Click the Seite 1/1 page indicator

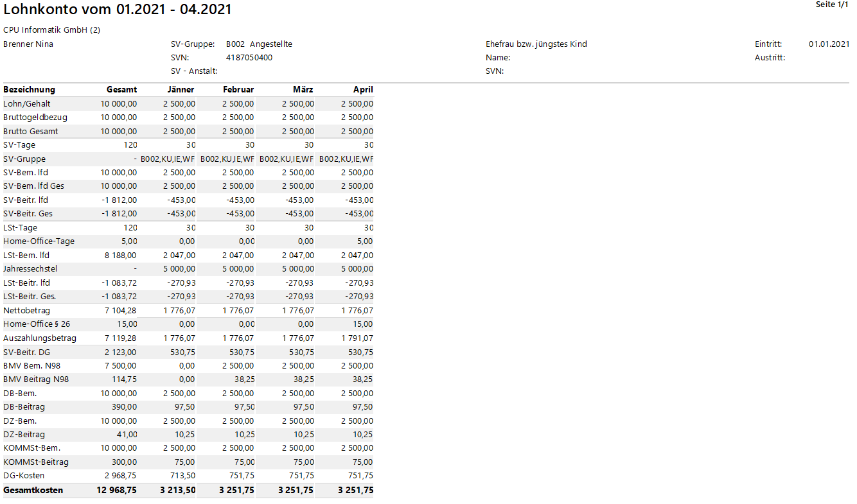pyautogui.click(x=832, y=4)
